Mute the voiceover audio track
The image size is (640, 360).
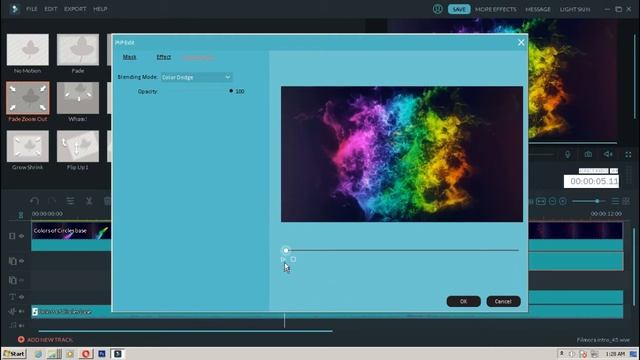point(22,311)
